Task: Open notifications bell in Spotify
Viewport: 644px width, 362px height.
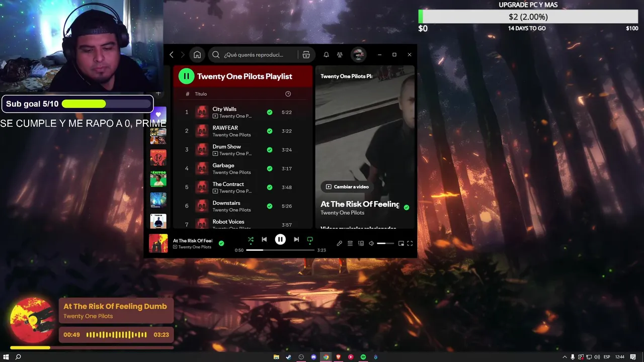Action: coord(326,55)
